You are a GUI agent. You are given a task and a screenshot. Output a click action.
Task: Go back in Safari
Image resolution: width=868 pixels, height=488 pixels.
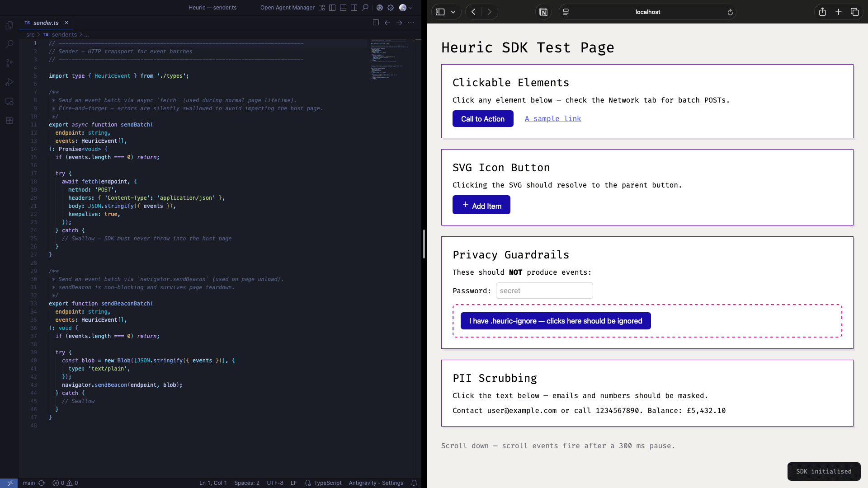click(x=473, y=12)
